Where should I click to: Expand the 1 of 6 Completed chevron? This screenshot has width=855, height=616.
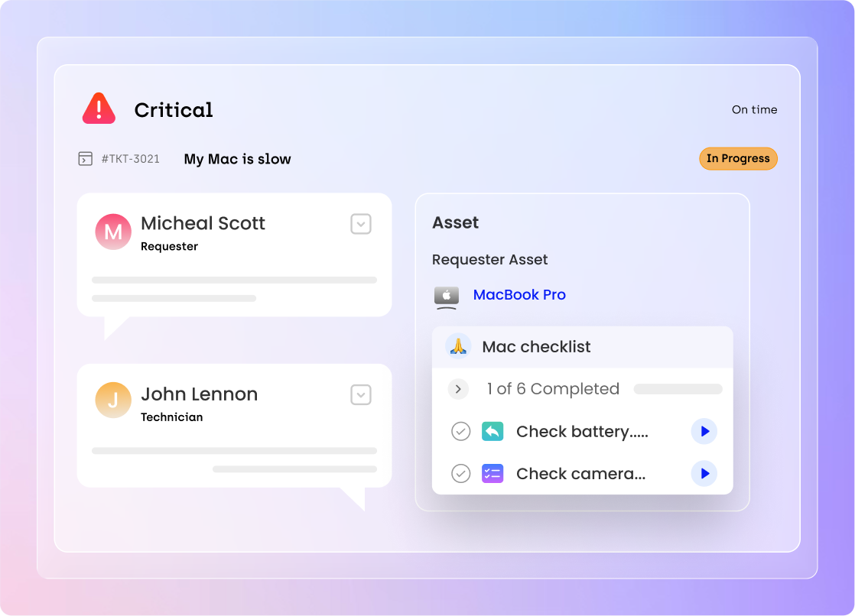pyautogui.click(x=458, y=389)
